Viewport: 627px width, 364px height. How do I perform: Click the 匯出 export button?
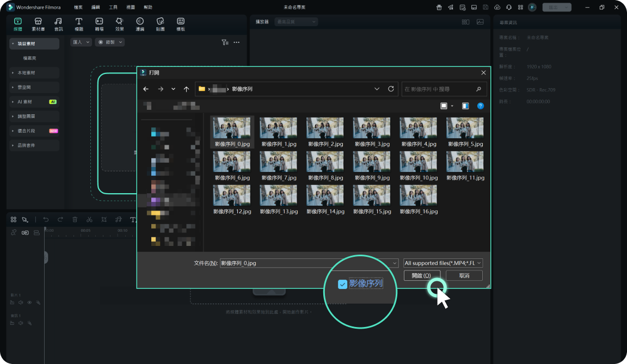[x=557, y=7]
